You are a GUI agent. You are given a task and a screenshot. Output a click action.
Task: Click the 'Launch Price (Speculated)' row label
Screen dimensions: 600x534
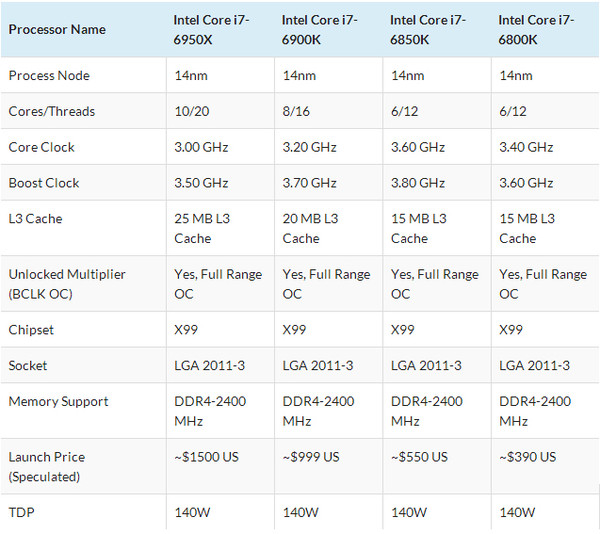click(47, 467)
